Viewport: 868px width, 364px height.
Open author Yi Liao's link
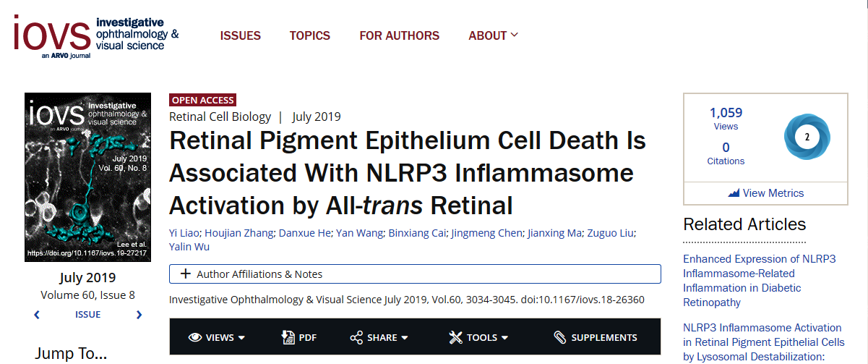point(185,232)
